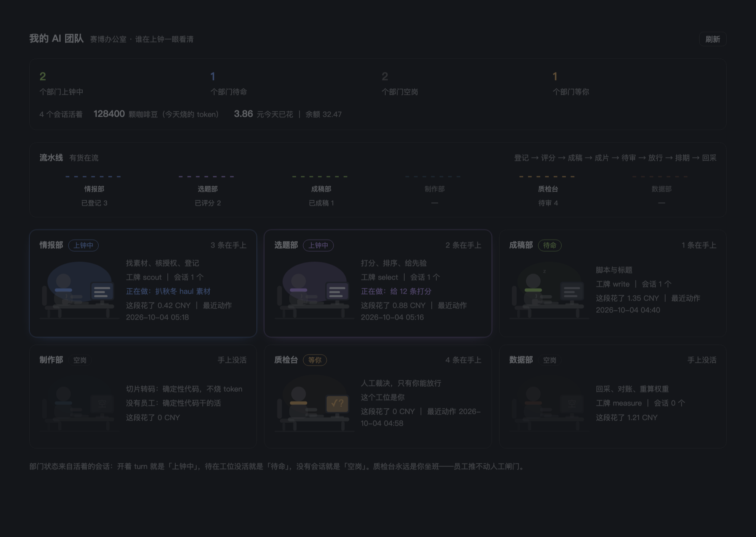The height and width of the screenshot is (537, 756).
Task: Select the sleeping 成稿部 worker illustration
Action: coord(549,290)
